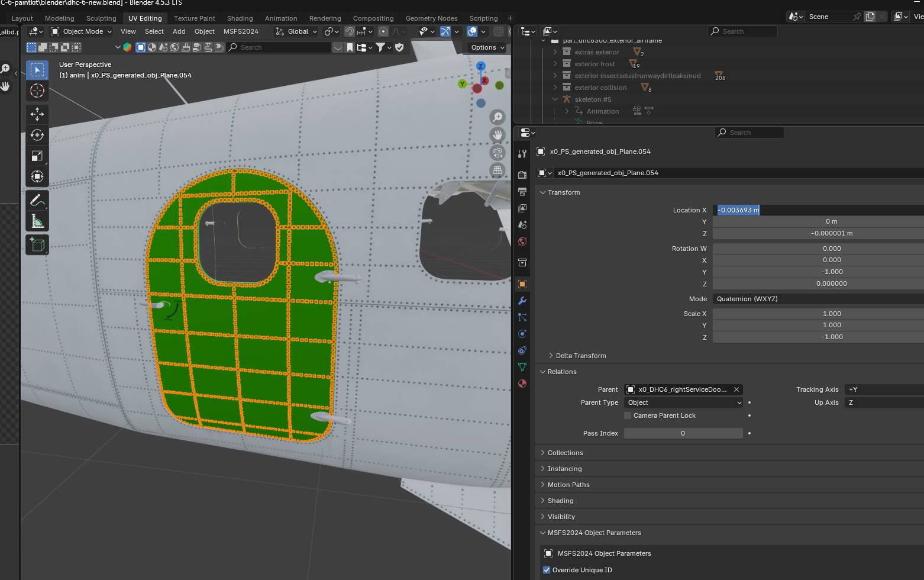
Task: Select the Rotate tool in viewport toolbar
Action: (37, 135)
